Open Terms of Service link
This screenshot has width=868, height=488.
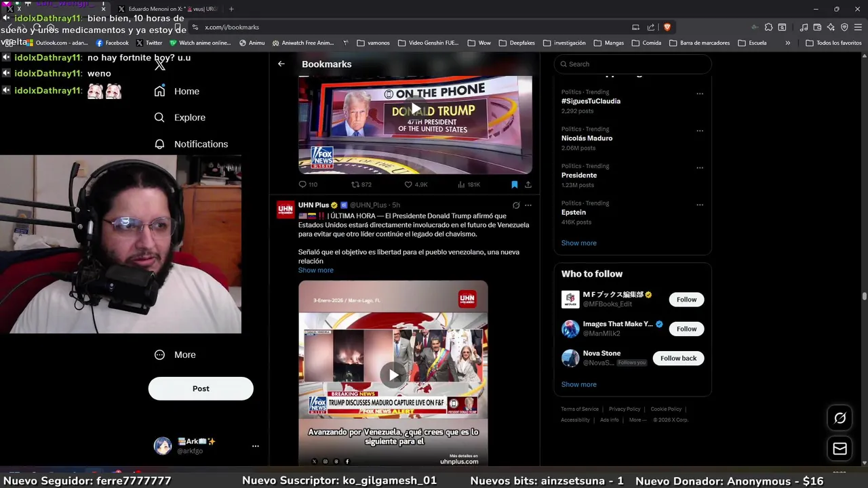coord(580,409)
